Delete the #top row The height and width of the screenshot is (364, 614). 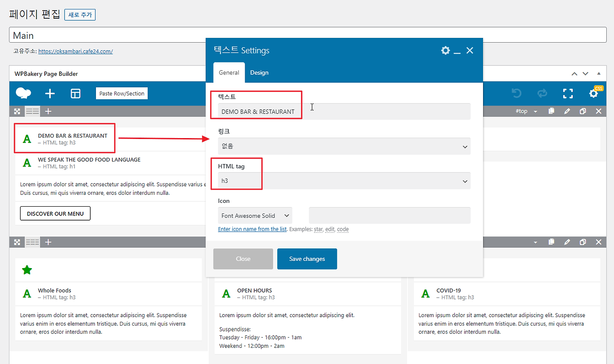[599, 111]
